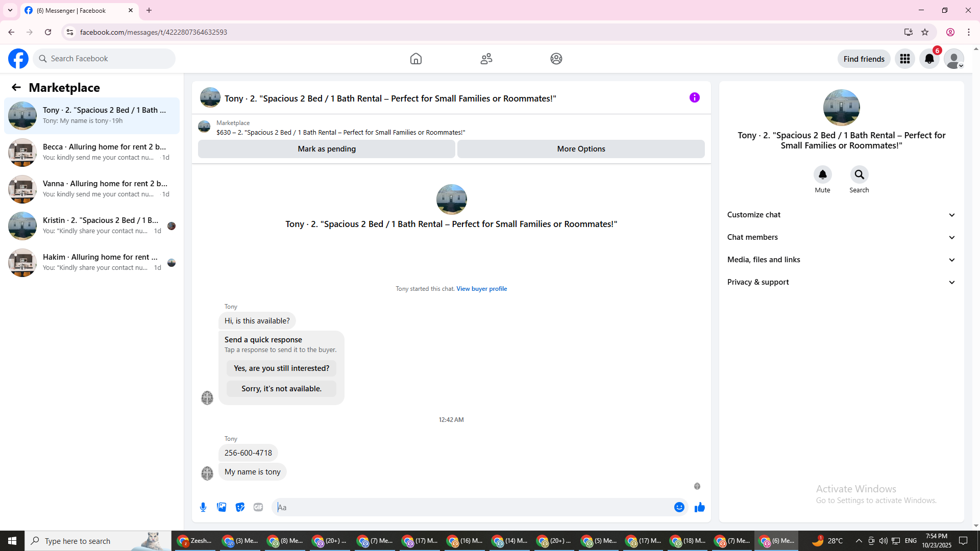
Task: Go to Facebook Home tab
Action: (416, 59)
